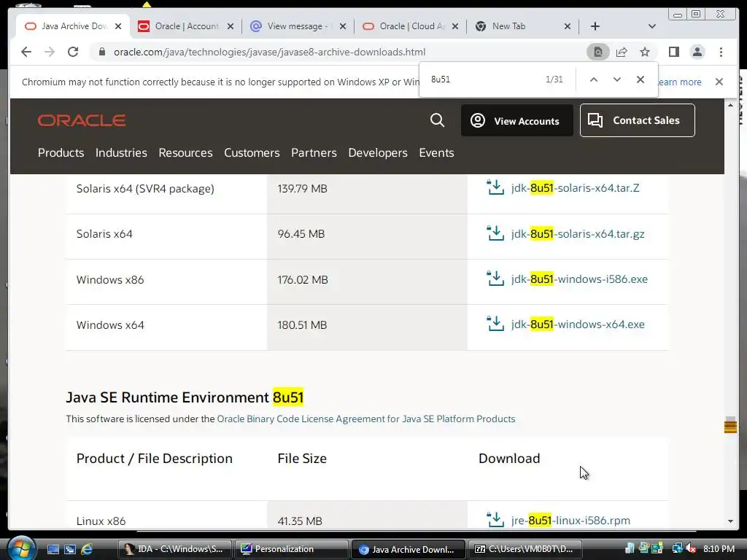Open the Customers menu

coord(252,153)
